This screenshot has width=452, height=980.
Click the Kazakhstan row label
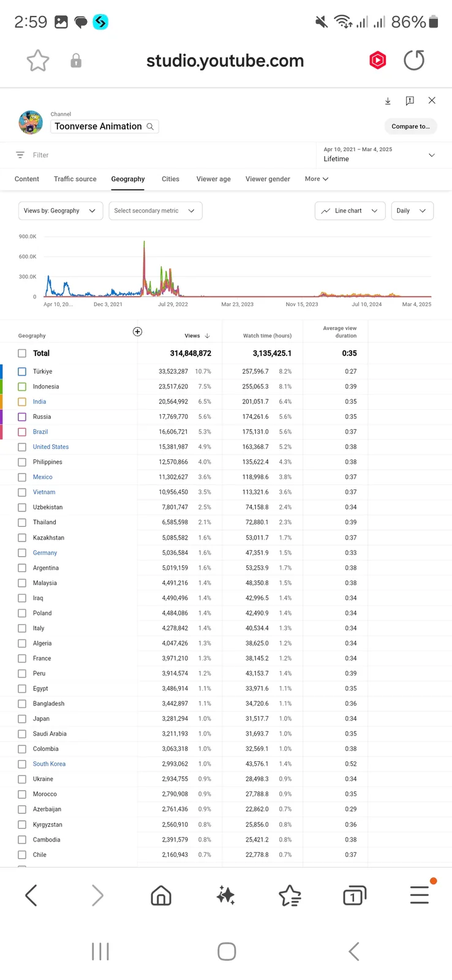tap(48, 538)
